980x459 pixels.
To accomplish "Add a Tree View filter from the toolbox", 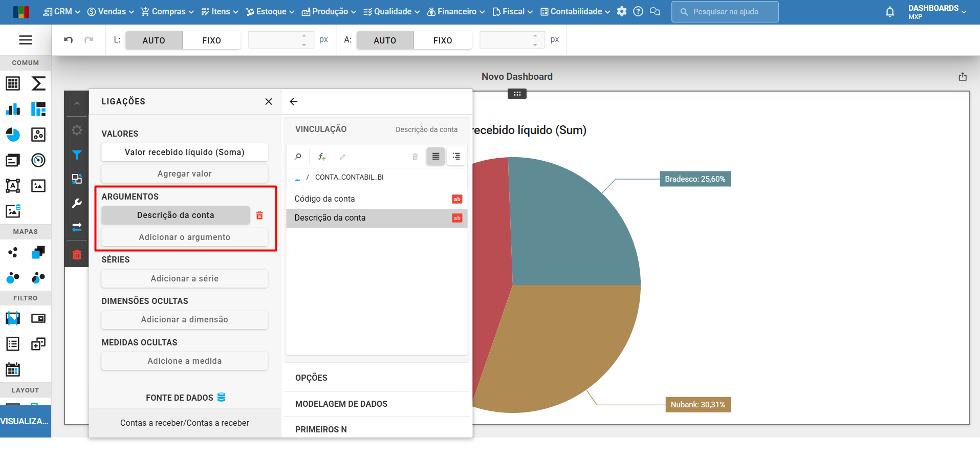I will tap(38, 344).
